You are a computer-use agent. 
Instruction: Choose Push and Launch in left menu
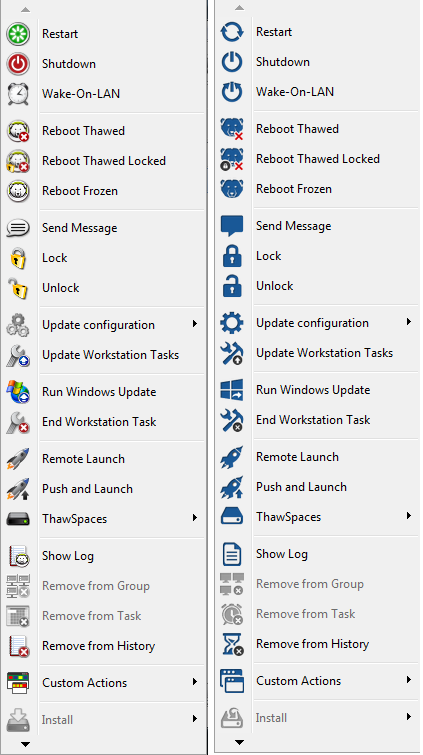(x=87, y=489)
